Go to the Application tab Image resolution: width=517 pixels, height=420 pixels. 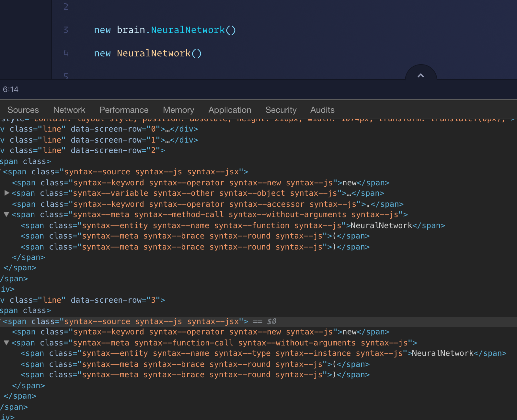230,110
